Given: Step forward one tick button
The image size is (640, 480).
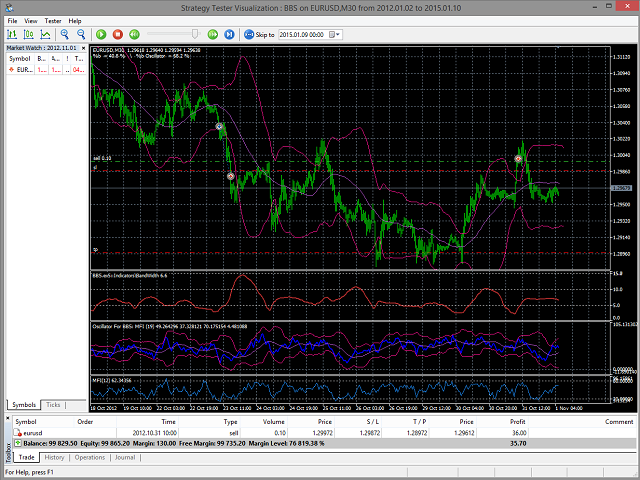Looking at the screenshot, I should (229, 34).
